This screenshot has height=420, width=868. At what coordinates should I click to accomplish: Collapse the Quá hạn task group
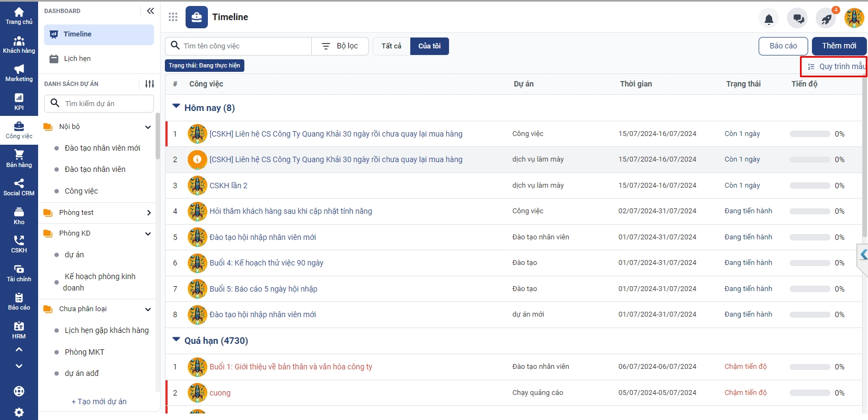176,339
